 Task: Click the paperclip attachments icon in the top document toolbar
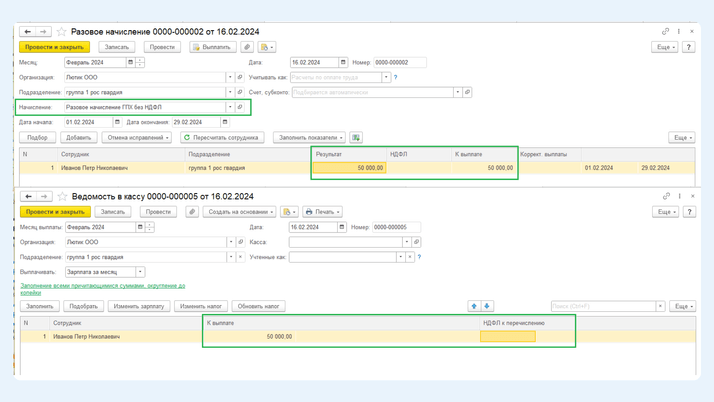[x=247, y=47]
